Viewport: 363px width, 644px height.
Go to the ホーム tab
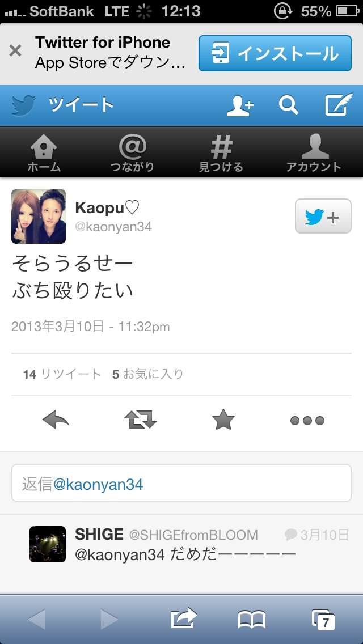click(44, 154)
